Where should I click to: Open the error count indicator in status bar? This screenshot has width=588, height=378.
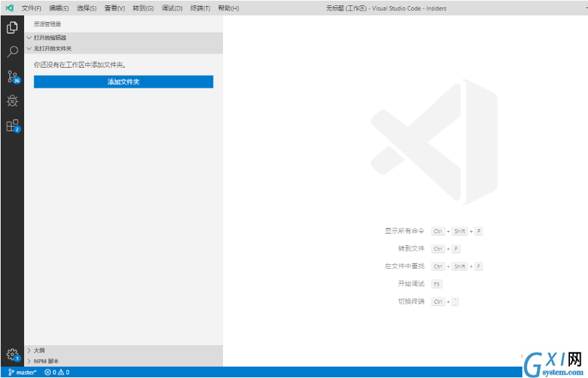tap(50, 373)
